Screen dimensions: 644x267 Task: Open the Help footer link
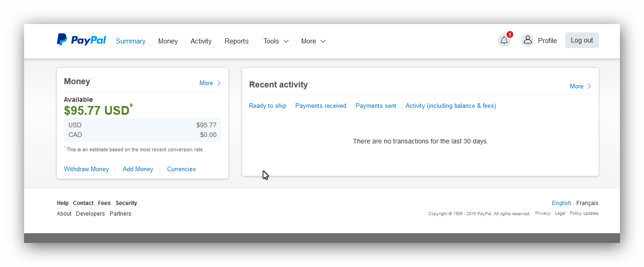[x=63, y=203]
